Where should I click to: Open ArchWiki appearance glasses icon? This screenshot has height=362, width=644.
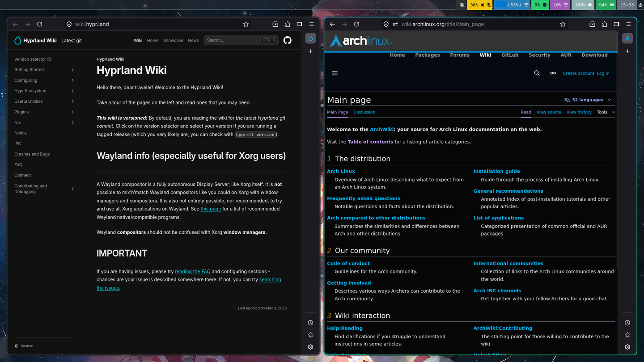[x=553, y=73]
